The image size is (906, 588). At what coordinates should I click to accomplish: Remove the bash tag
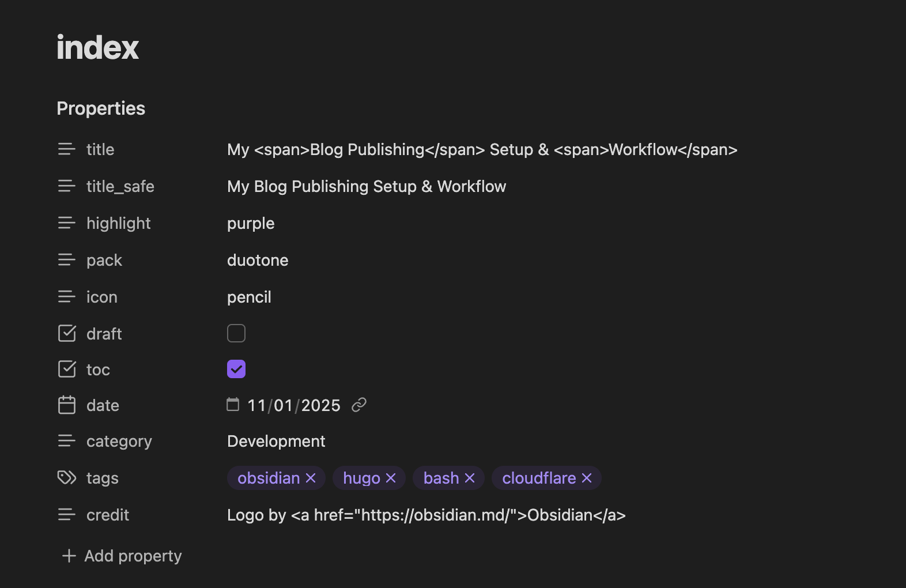tap(470, 478)
